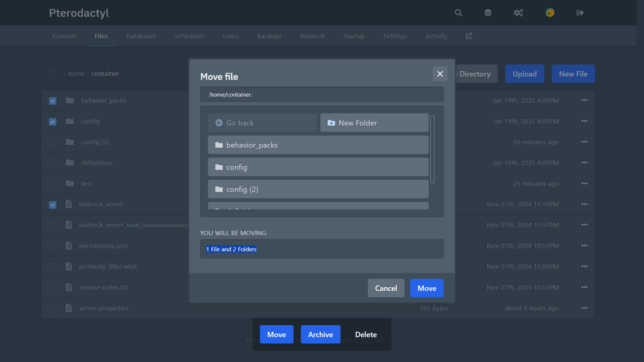644x362 pixels.
Task: Check the test folder checkbox
Action: [52, 184]
